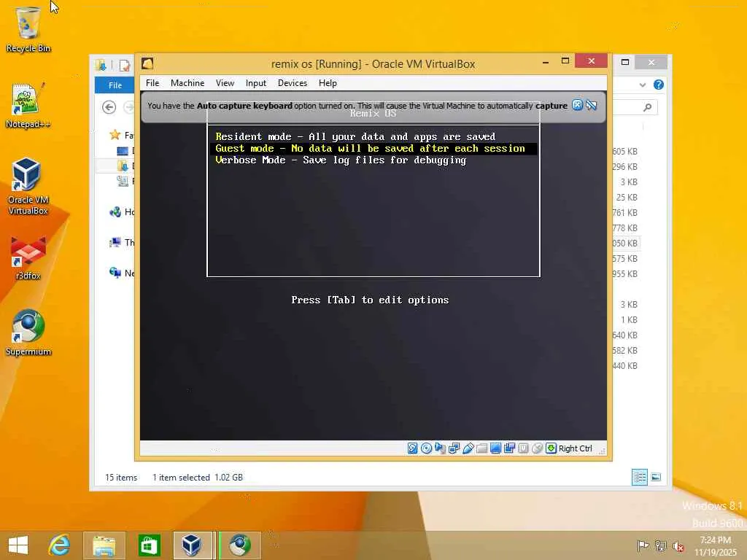Select Resident mode boot entry
This screenshot has height=560, width=747.
373,136
